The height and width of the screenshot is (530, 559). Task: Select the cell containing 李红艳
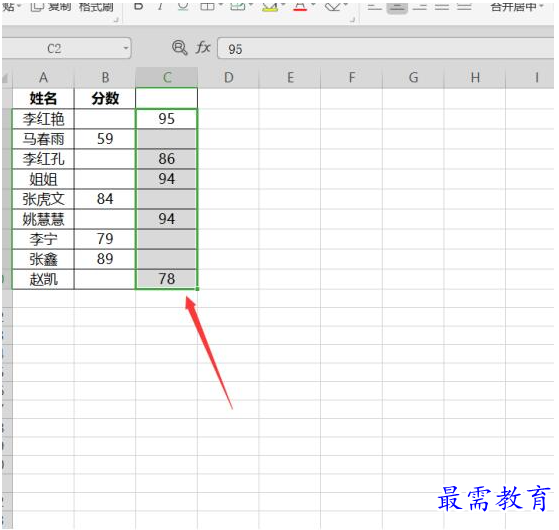tap(43, 119)
